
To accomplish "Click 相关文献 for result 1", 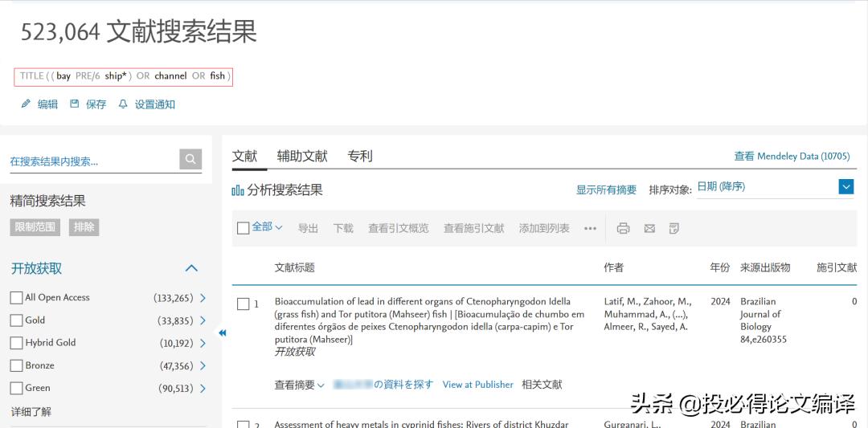I will pos(542,385).
